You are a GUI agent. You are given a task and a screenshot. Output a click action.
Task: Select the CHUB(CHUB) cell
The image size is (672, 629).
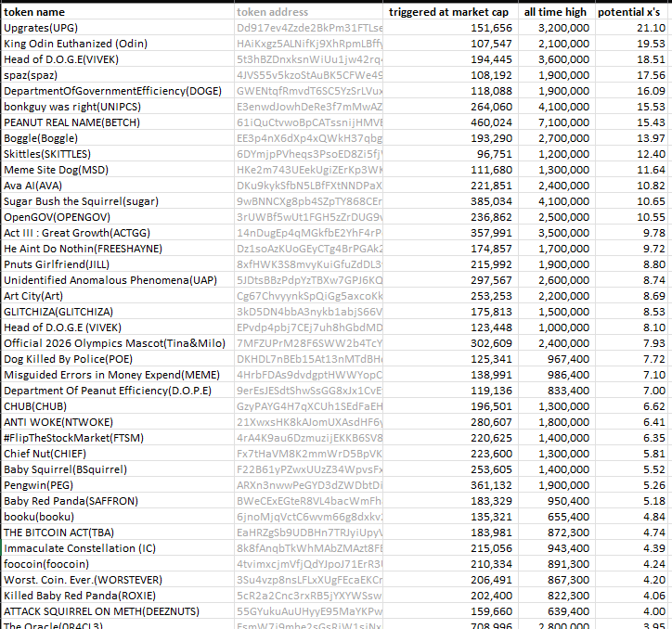tap(118, 406)
